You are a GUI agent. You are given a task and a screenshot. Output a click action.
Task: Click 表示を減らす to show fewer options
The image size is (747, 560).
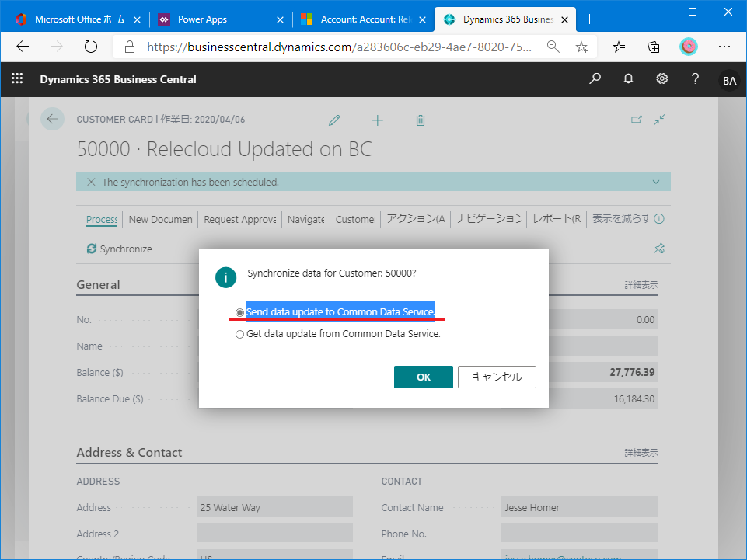[620, 218]
